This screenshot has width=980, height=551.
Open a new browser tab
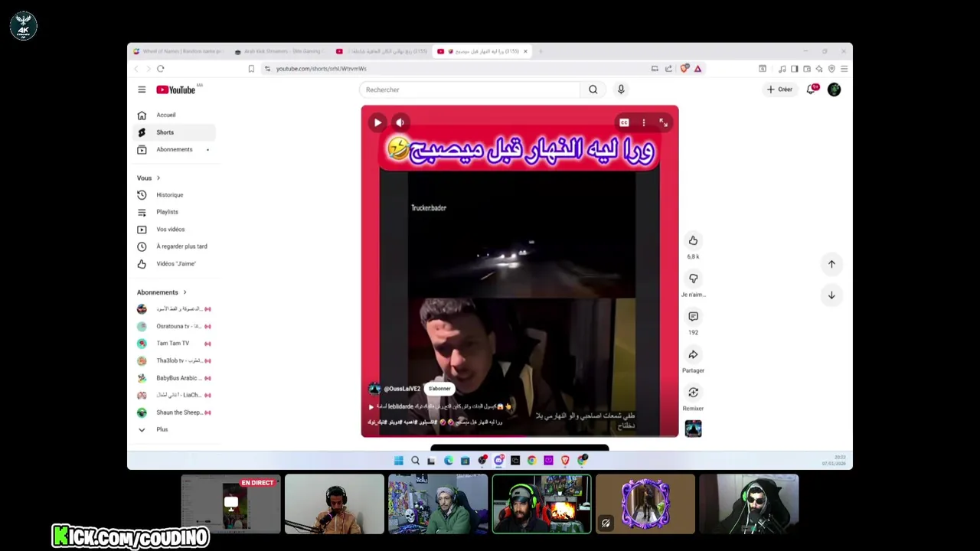pyautogui.click(x=541, y=51)
